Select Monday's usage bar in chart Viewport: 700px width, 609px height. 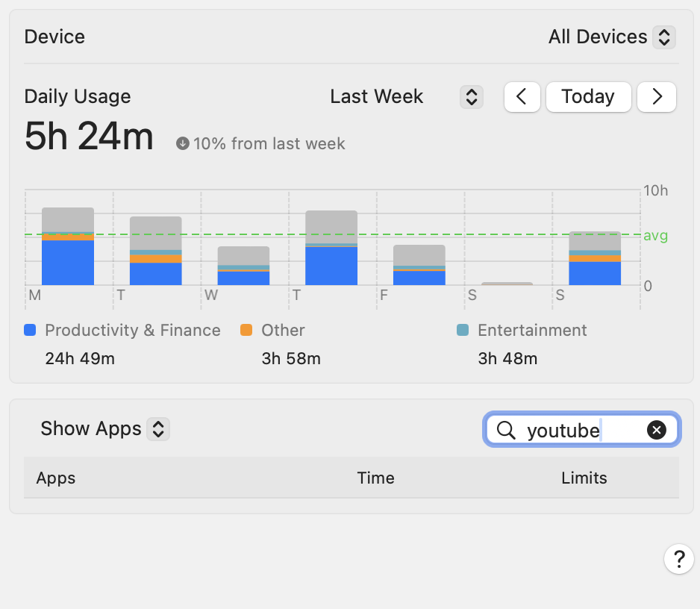pos(68,247)
